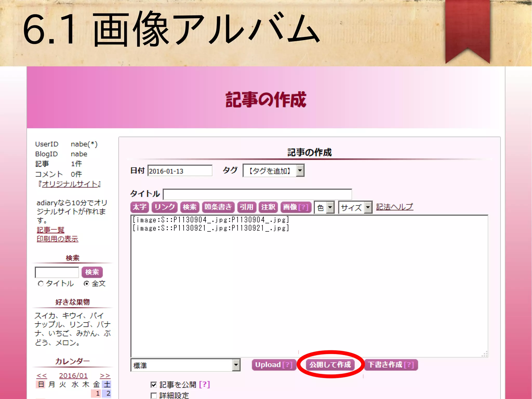Click the sidebar search input box

click(x=57, y=272)
